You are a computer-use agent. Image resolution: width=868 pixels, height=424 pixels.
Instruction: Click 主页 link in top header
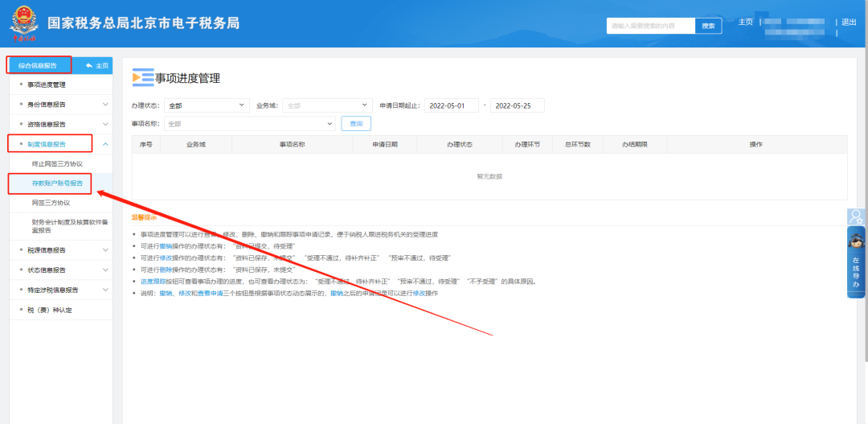tap(745, 23)
